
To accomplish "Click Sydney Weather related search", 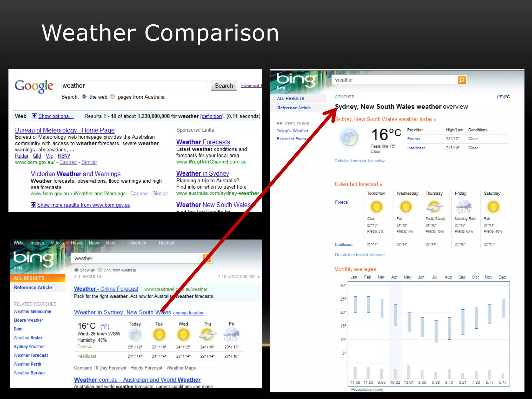I will click(29, 347).
